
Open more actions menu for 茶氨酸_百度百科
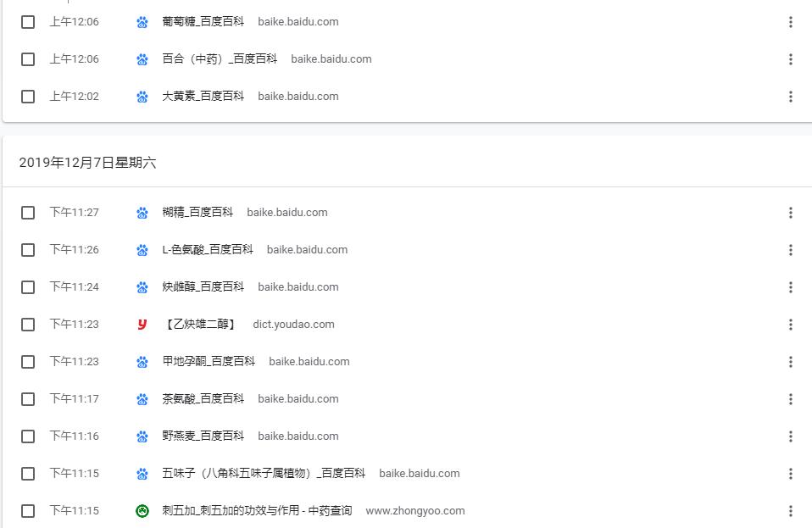point(791,398)
